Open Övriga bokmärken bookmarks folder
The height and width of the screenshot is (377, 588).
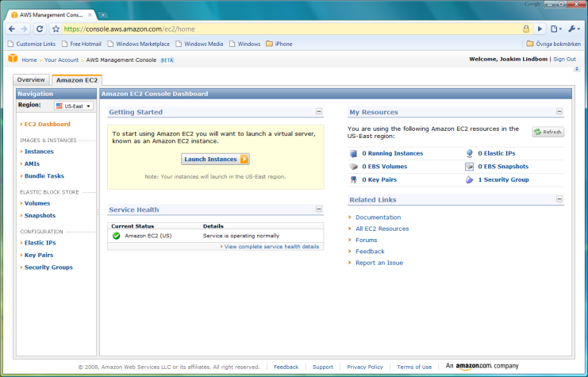pyautogui.click(x=554, y=44)
